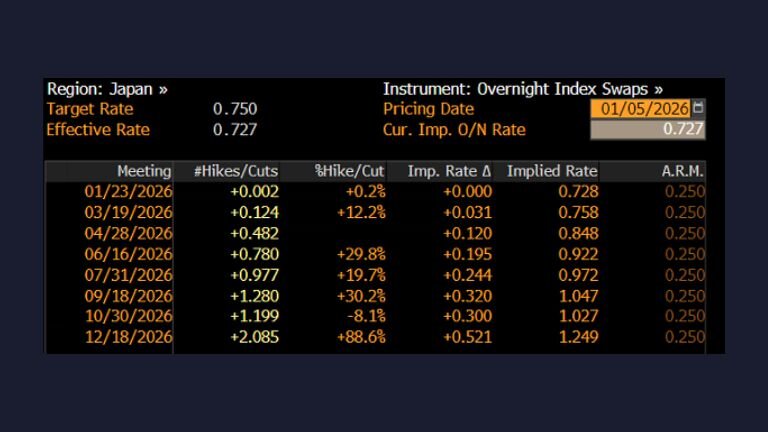The height and width of the screenshot is (432, 768).
Task: Select the Effective Rate value 0.727
Action: pos(235,130)
